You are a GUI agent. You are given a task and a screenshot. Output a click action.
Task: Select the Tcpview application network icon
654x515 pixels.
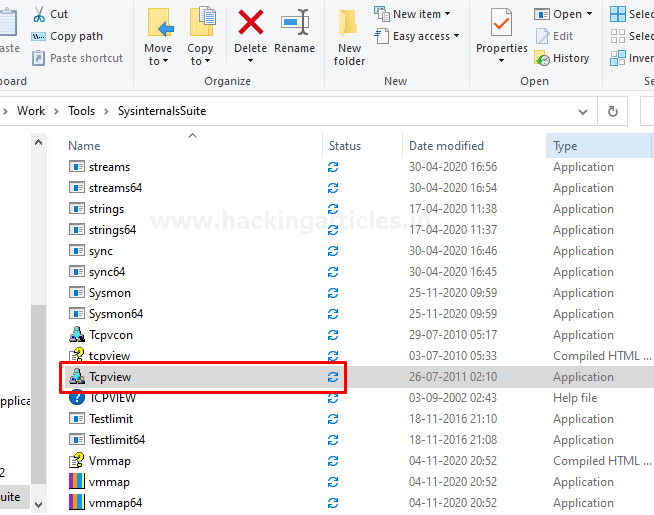click(x=77, y=376)
